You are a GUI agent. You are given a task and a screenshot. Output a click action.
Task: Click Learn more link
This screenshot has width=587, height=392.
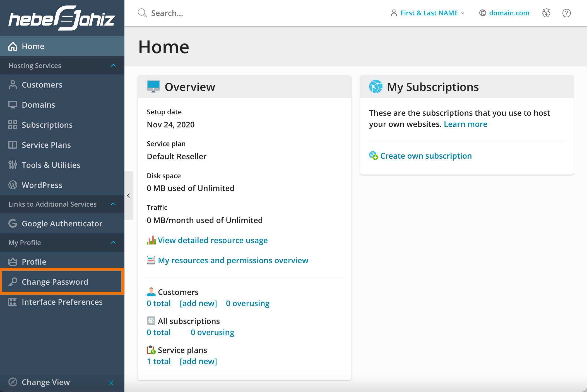click(465, 124)
